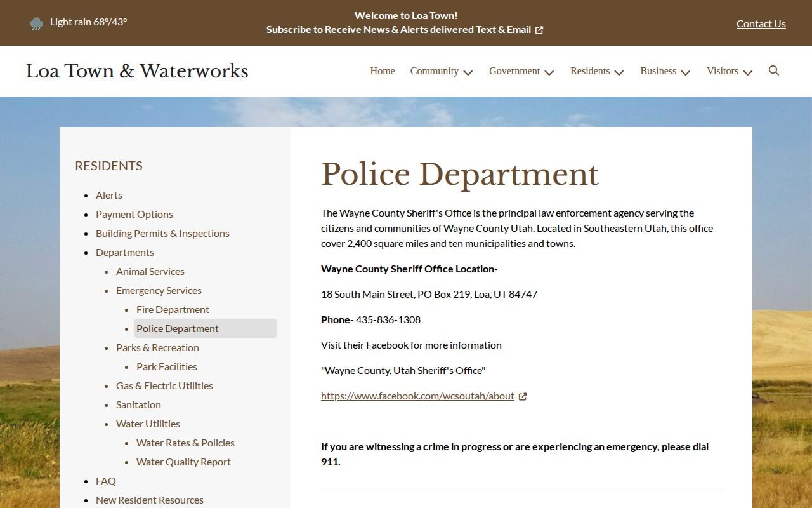Open Departments in the sidebar
This screenshot has width=812, height=508.
point(125,252)
